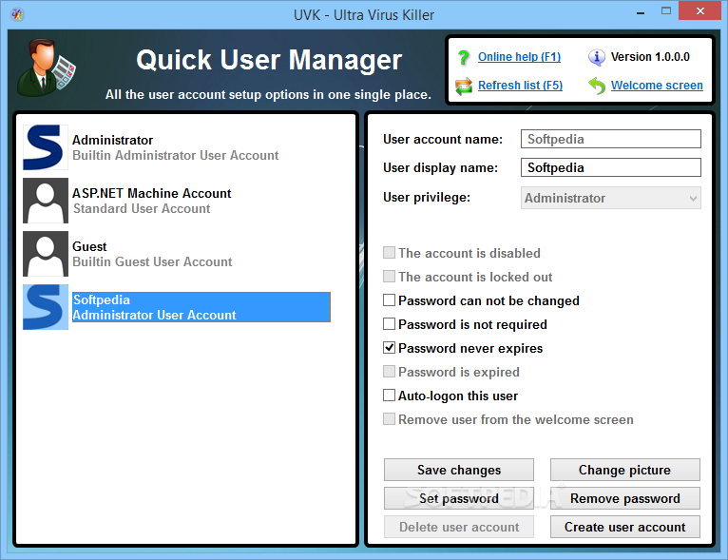Enable Auto-logon this user
The width and height of the screenshot is (728, 560).
[x=389, y=396]
